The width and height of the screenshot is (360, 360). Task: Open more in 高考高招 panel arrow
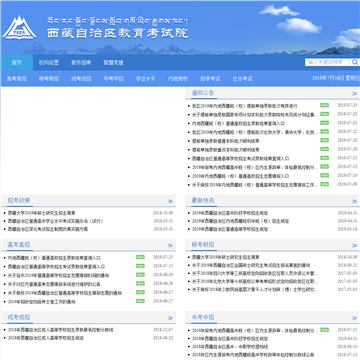170,246
